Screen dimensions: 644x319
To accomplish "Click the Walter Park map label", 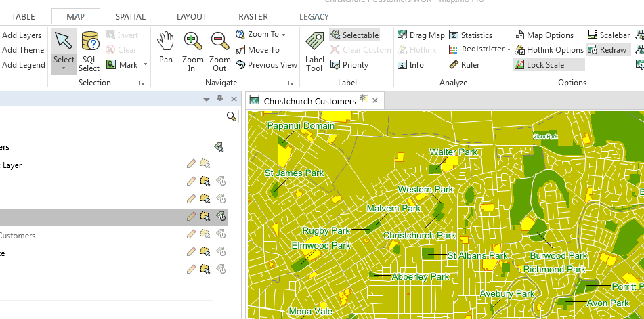I will (454, 152).
